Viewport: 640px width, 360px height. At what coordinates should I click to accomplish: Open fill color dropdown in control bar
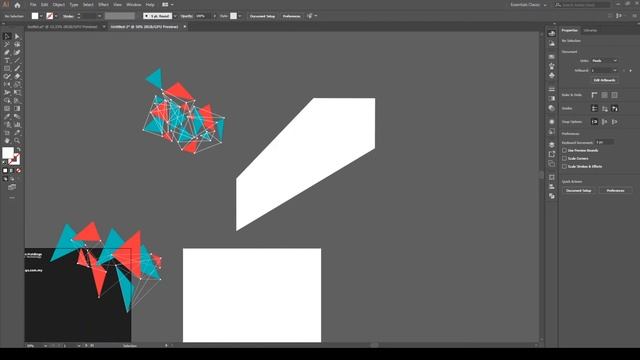[x=41, y=16]
